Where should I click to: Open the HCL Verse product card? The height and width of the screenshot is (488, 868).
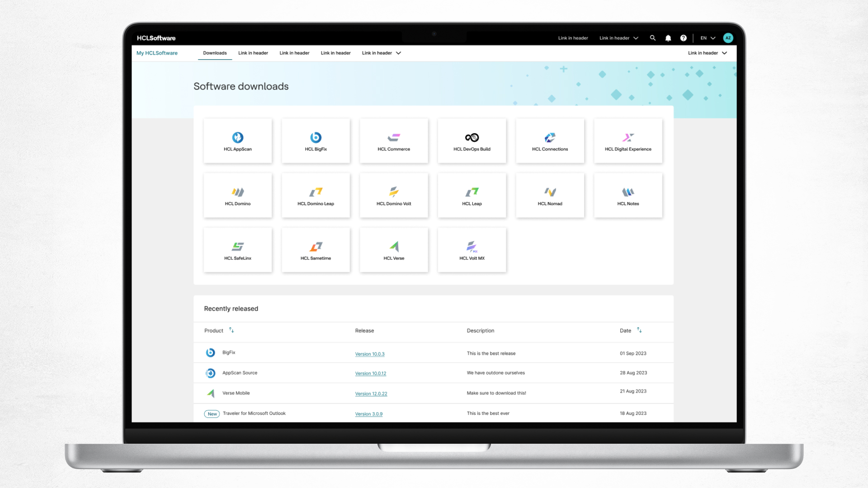394,250
